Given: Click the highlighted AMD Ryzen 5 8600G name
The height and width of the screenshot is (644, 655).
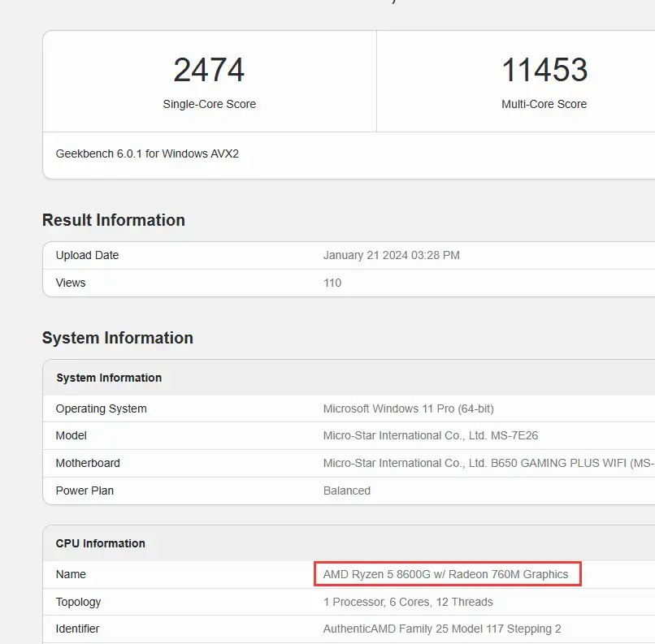Looking at the screenshot, I should 445,574.
